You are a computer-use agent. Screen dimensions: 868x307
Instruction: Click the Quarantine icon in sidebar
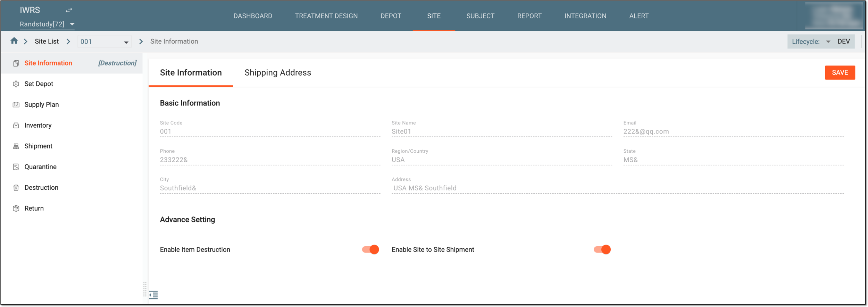click(16, 167)
